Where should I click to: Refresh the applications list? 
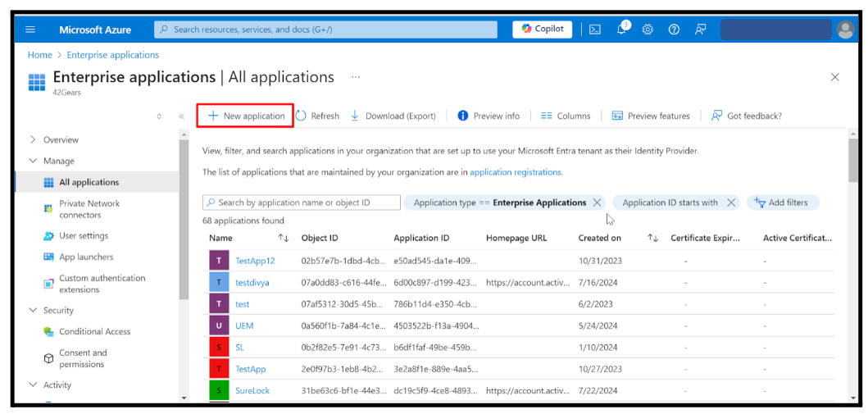tap(316, 116)
